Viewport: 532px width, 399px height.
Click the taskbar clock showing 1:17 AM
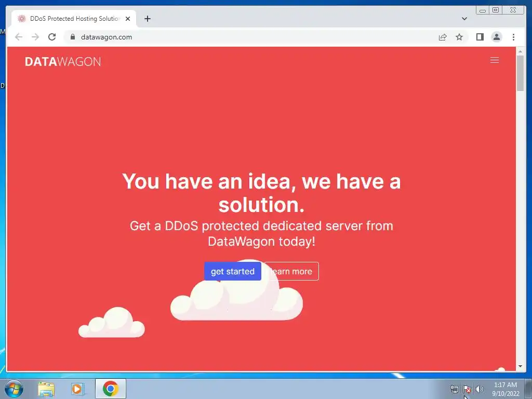tap(506, 389)
